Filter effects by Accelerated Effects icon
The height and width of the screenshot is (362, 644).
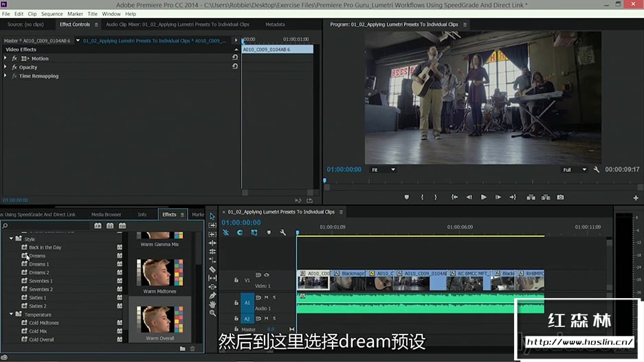pos(98,226)
